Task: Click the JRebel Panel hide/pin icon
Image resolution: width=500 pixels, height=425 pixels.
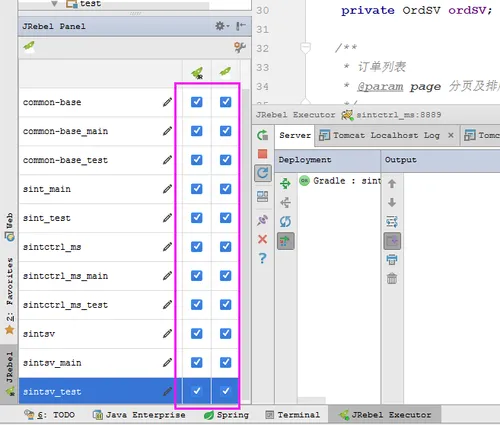Action: [x=240, y=26]
